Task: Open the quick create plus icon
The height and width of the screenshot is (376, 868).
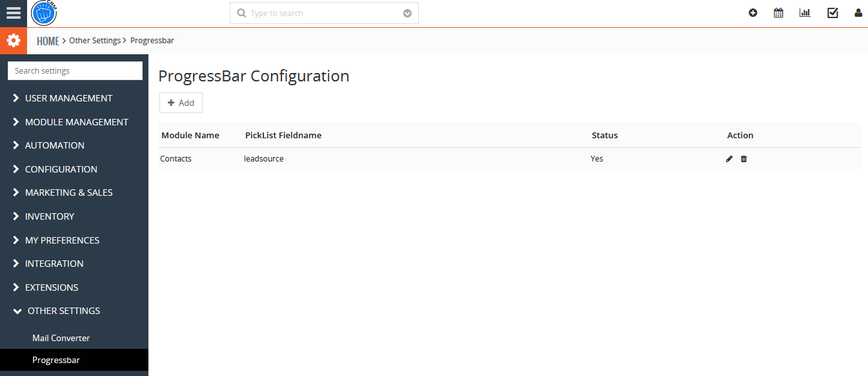Action: (x=752, y=13)
